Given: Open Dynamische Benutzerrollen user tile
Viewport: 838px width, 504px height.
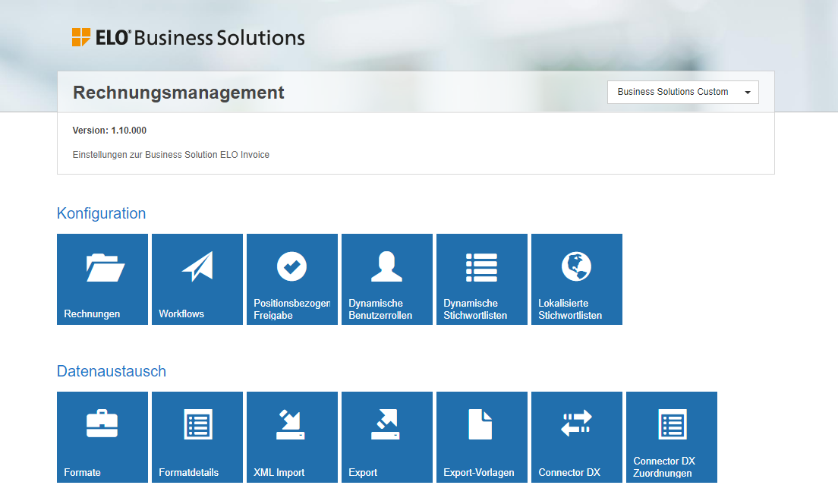Looking at the screenshot, I should [387, 279].
